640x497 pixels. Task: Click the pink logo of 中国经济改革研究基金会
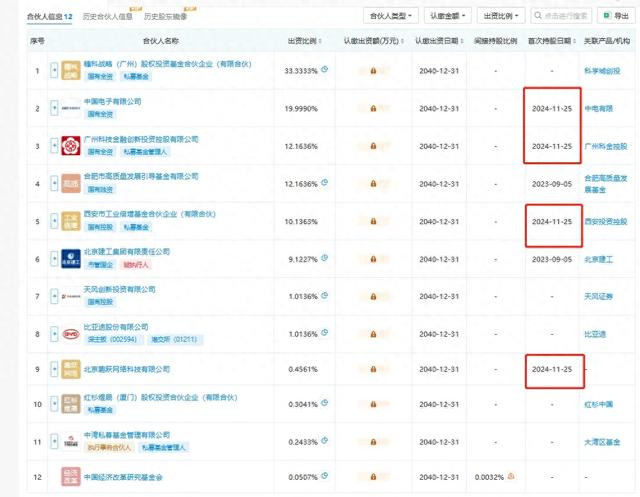(x=71, y=477)
